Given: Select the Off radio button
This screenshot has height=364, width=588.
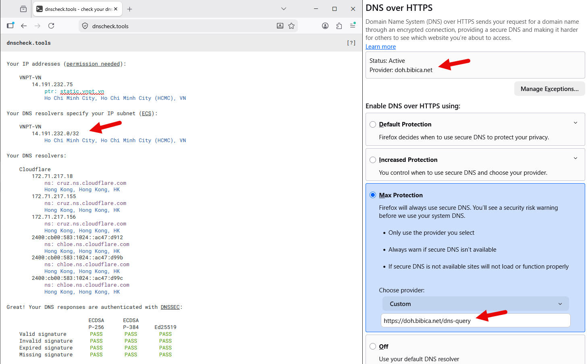Looking at the screenshot, I should pos(373,347).
